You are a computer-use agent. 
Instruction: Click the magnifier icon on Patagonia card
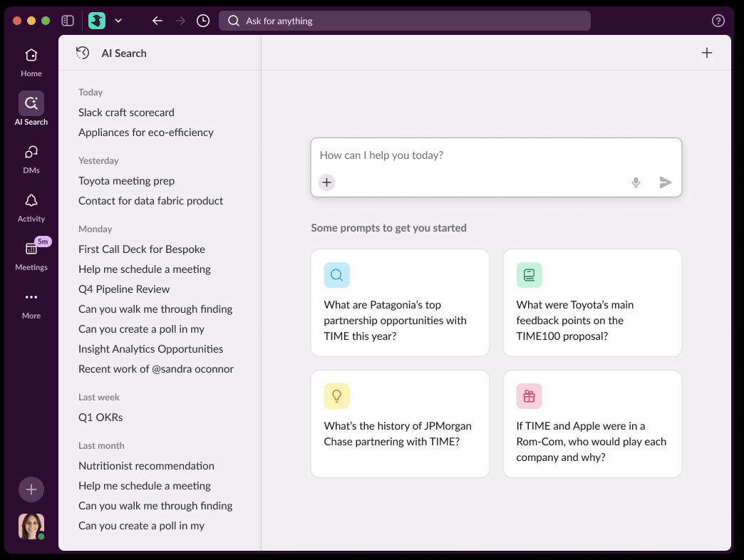click(337, 275)
